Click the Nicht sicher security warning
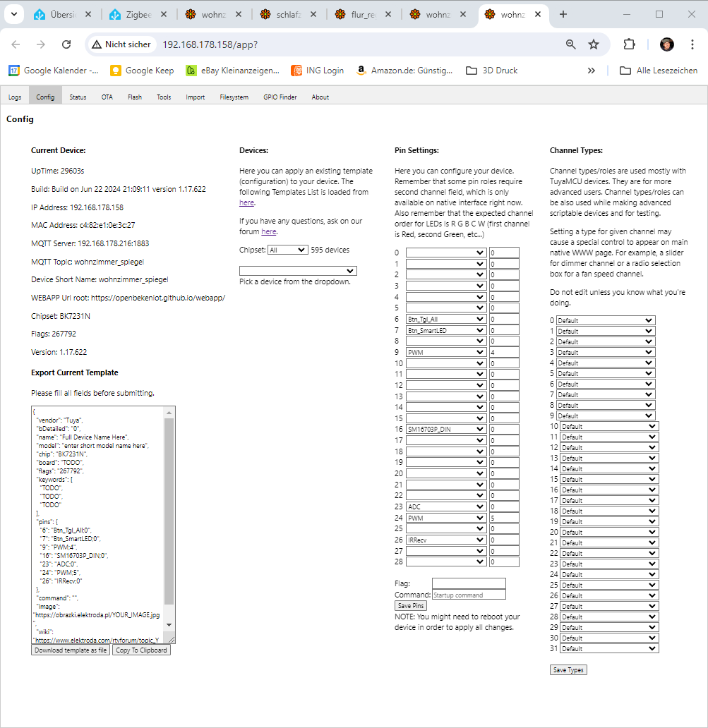This screenshot has height=728, width=708. pos(121,44)
